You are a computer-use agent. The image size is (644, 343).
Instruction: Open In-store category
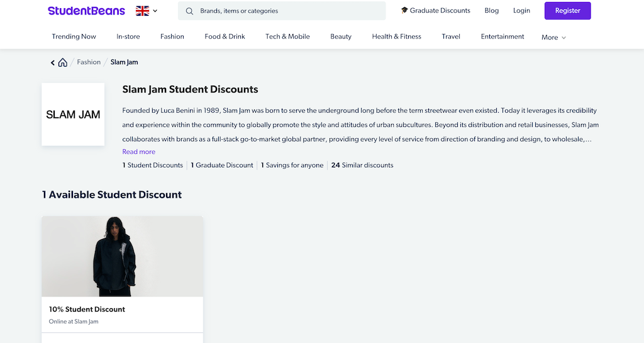[x=128, y=37]
